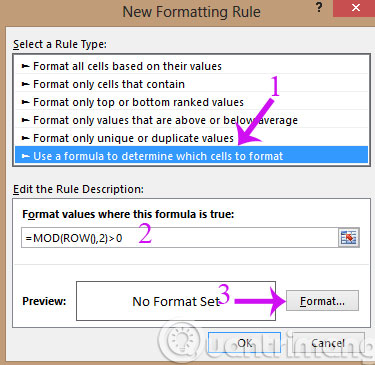The image size is (375, 365).
Task: Close the New Formatting Rule dialog
Action: [x=355, y=8]
